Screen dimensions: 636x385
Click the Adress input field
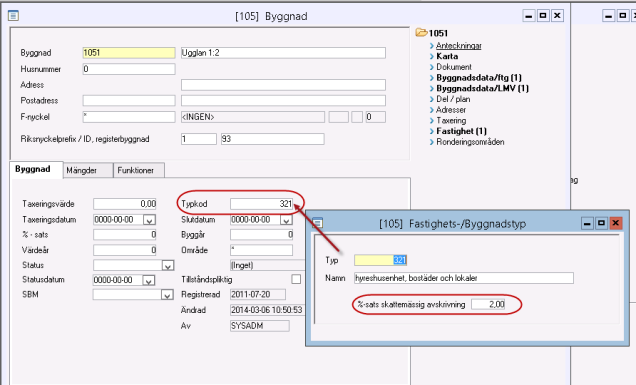pos(283,85)
